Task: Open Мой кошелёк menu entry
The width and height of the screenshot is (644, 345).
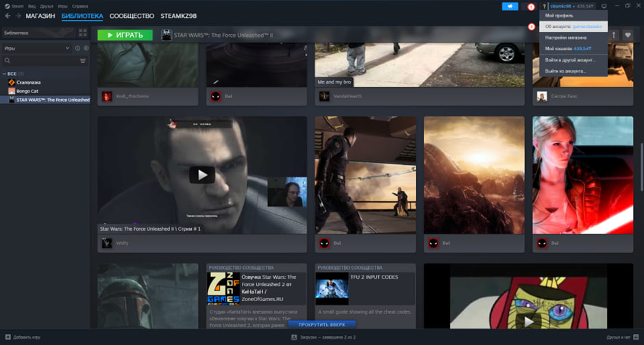Action: pos(573,49)
